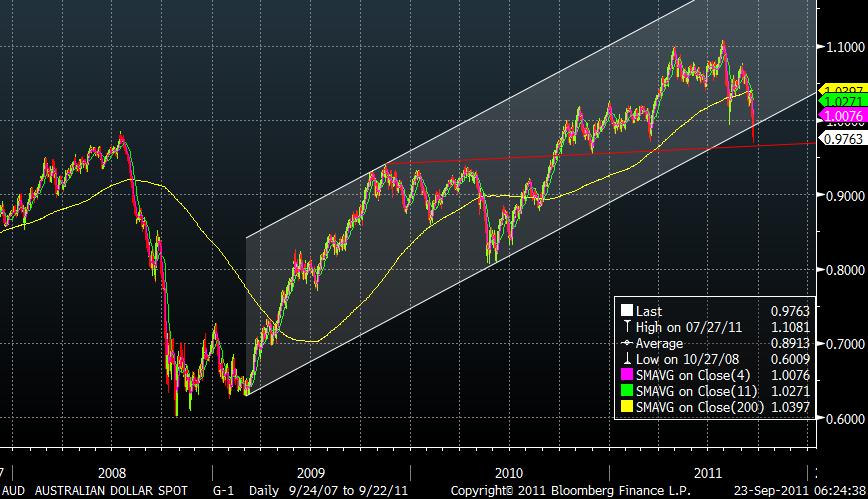Viewport: 868px width, 499px height.
Task: Click the magenta SMAVG(4) legend swatch
Action: point(627,374)
